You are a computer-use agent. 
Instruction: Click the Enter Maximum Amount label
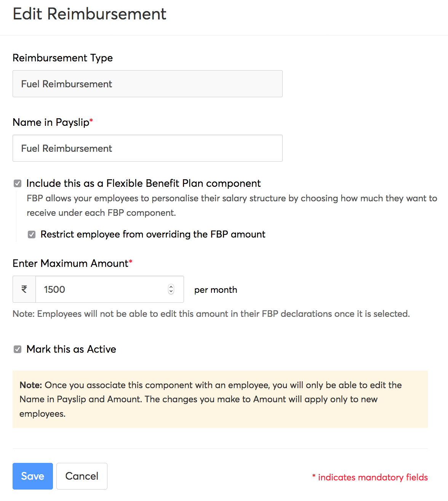tap(70, 263)
